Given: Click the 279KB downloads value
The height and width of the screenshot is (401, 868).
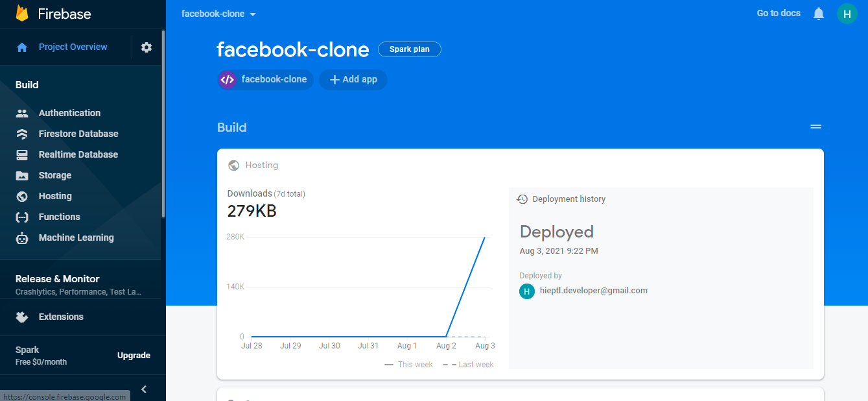Looking at the screenshot, I should (252, 211).
